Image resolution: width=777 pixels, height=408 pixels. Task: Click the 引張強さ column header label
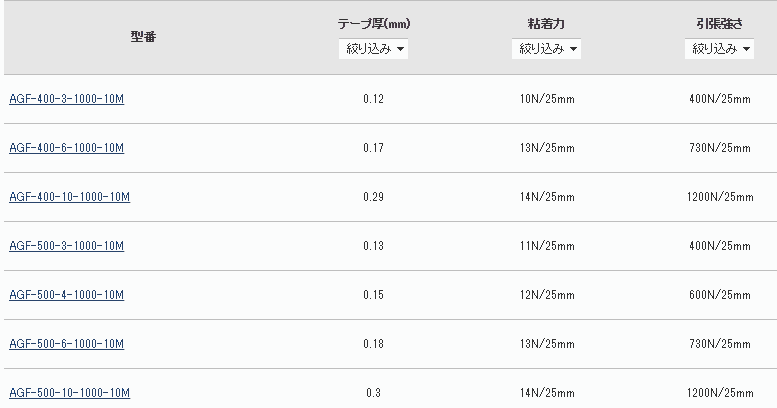tap(719, 22)
